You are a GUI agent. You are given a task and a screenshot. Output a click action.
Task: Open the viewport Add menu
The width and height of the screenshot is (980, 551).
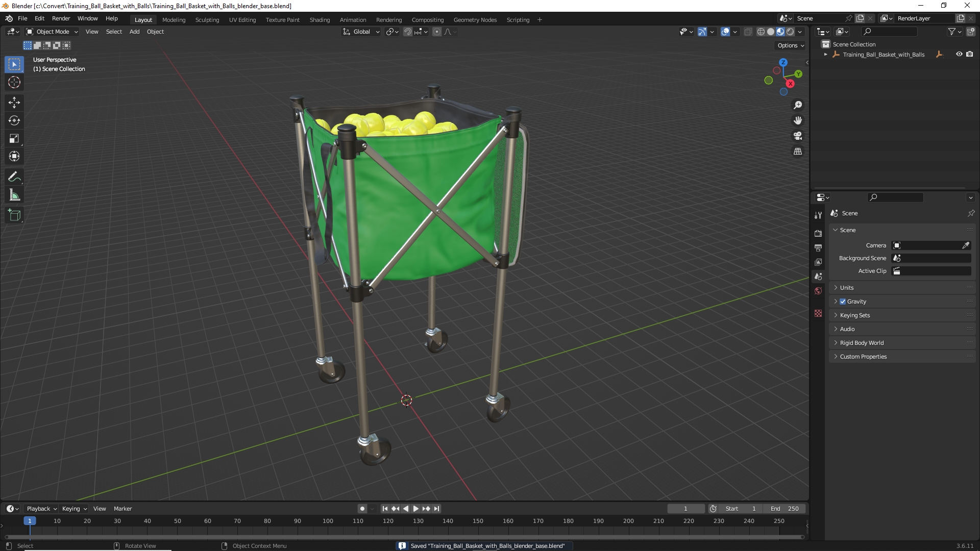click(134, 32)
